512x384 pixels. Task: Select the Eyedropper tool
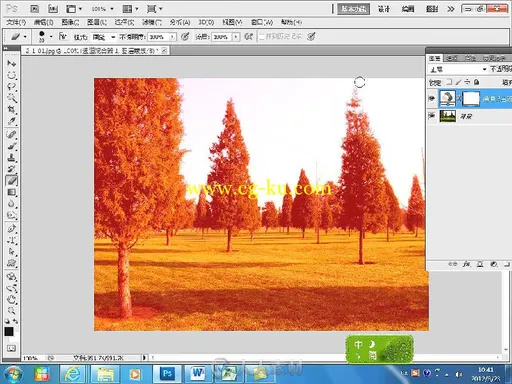pos(12,121)
